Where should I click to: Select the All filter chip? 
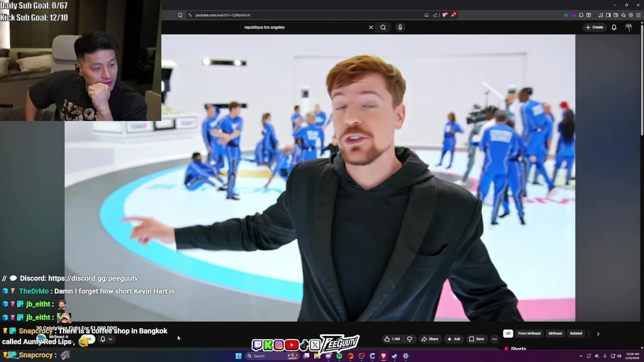508,333
